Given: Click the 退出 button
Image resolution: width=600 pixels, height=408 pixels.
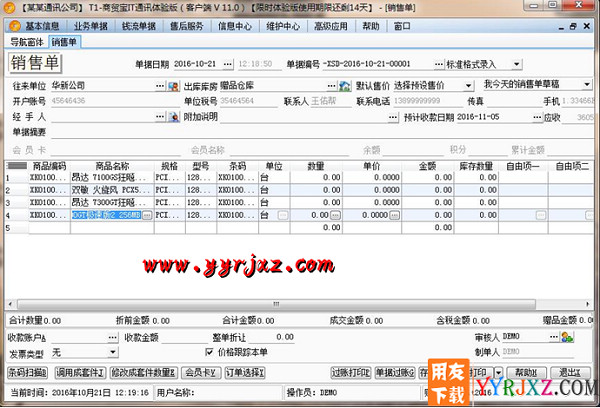Looking at the screenshot, I should (x=570, y=372).
